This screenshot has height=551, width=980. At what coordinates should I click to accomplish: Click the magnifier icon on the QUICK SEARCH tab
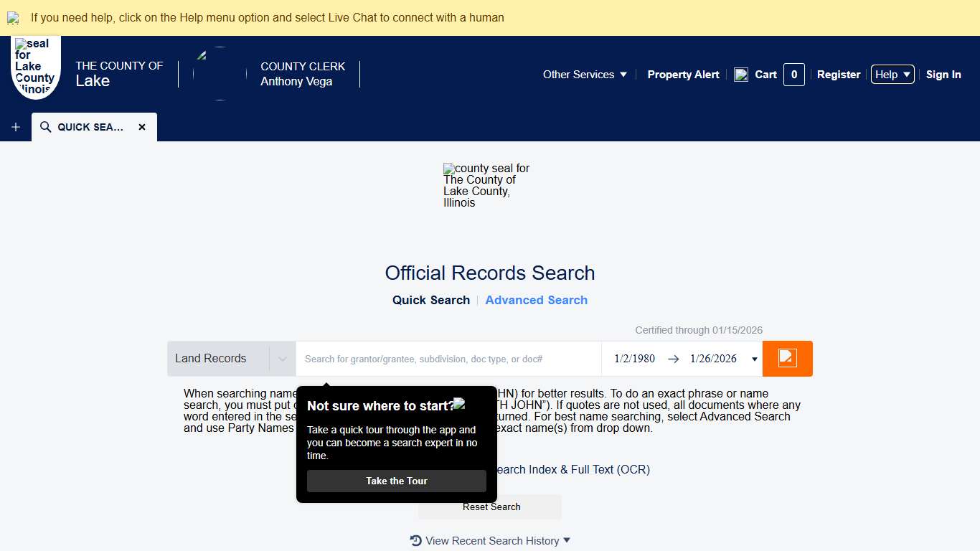click(x=44, y=126)
